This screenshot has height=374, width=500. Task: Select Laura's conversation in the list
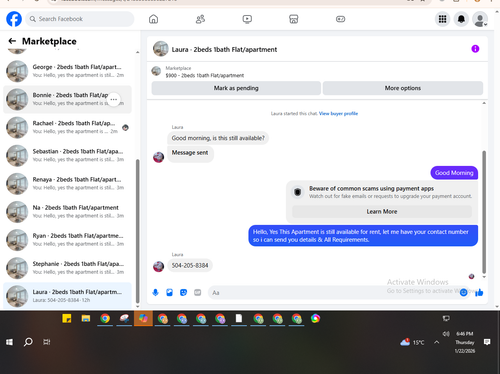pos(67,296)
